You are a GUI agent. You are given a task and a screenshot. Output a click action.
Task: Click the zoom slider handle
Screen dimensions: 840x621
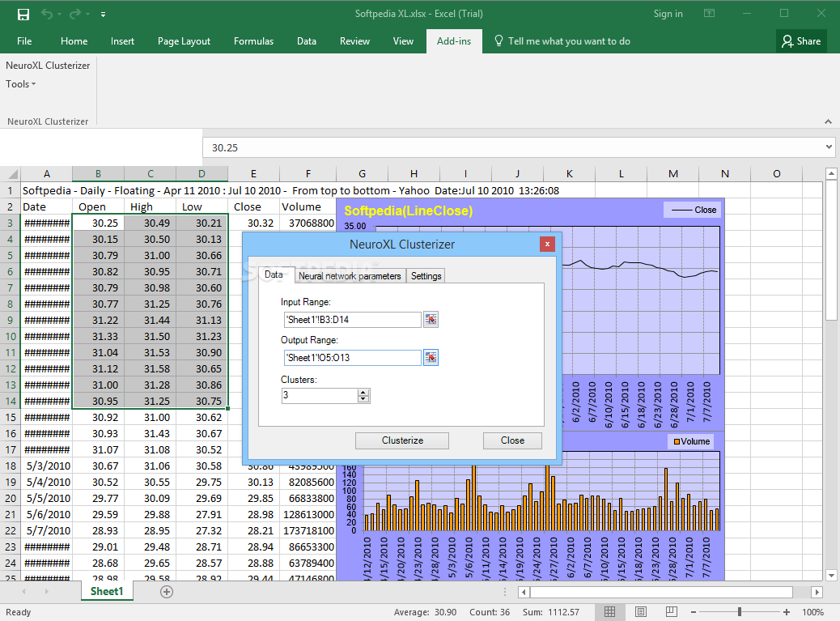tap(740, 612)
